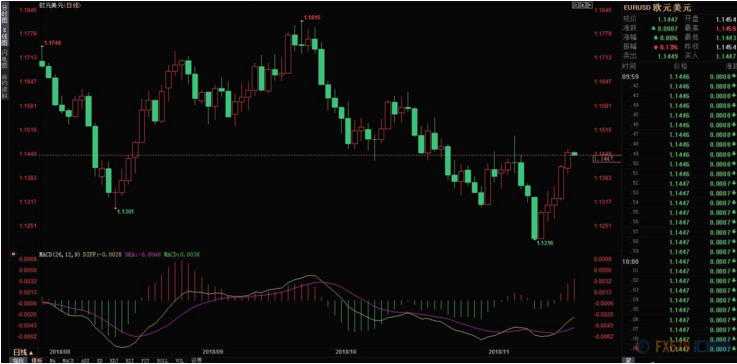
Task: Click the 现价 1.1447 quote value
Action: [x=669, y=20]
